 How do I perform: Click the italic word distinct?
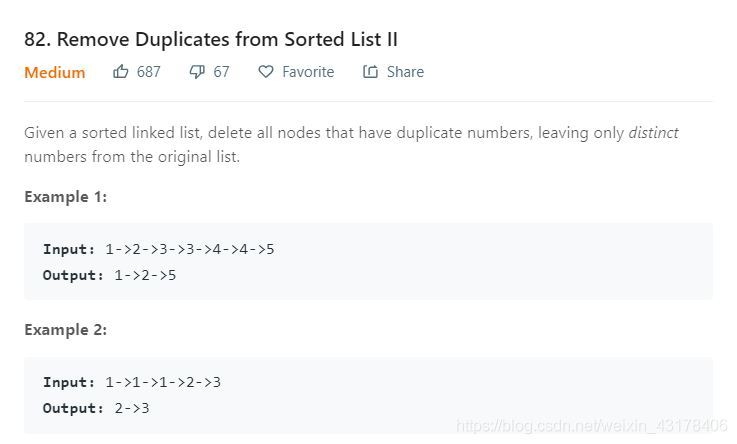coord(653,133)
